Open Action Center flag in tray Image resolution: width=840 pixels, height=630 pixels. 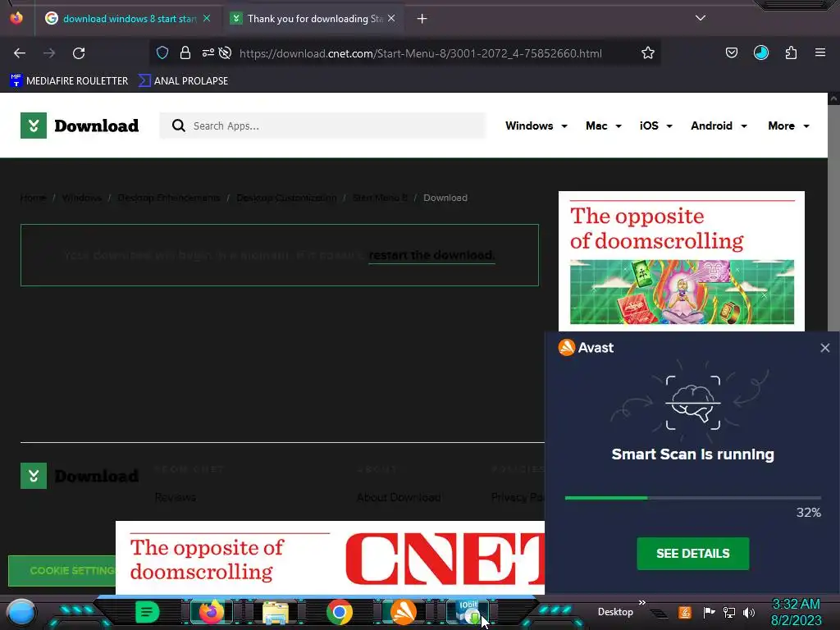pyautogui.click(x=708, y=612)
